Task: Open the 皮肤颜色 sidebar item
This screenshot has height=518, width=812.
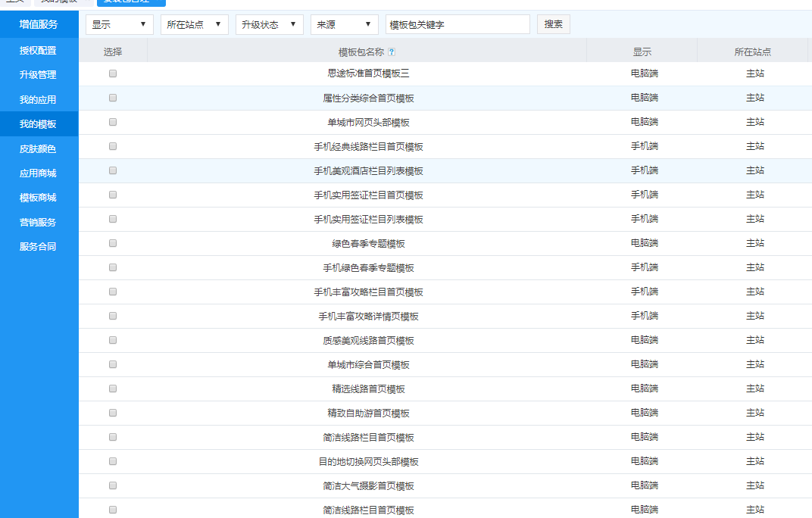Action: coord(38,149)
